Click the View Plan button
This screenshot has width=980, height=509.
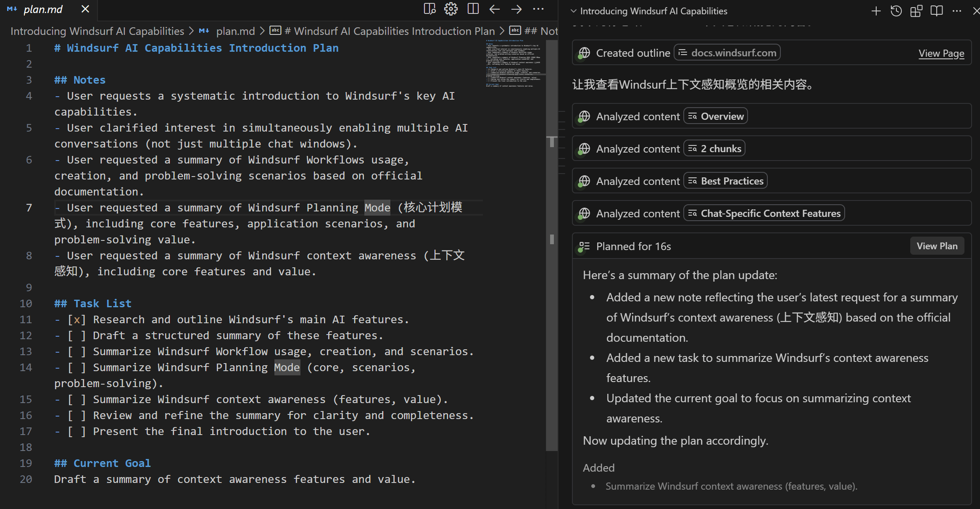[x=937, y=246]
